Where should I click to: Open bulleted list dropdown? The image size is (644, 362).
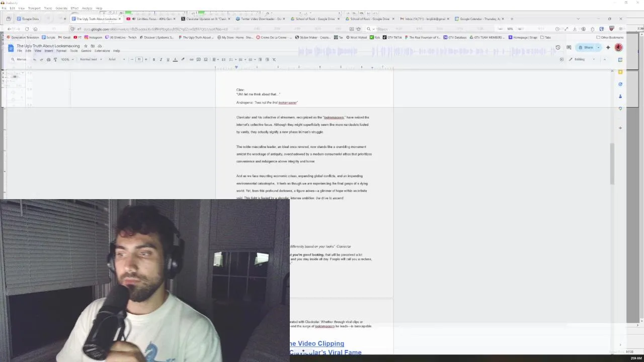click(x=242, y=59)
